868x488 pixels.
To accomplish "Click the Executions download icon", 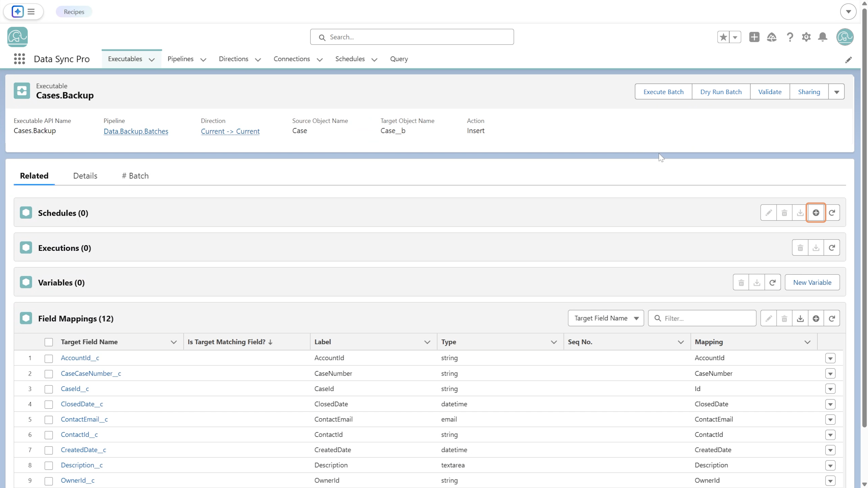I will [816, 248].
